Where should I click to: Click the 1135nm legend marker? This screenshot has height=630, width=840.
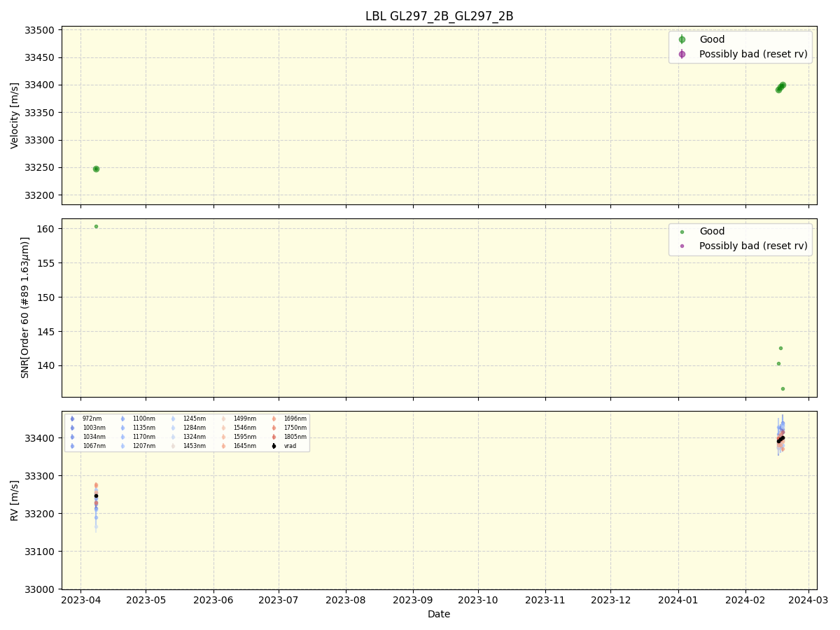pyautogui.click(x=122, y=428)
